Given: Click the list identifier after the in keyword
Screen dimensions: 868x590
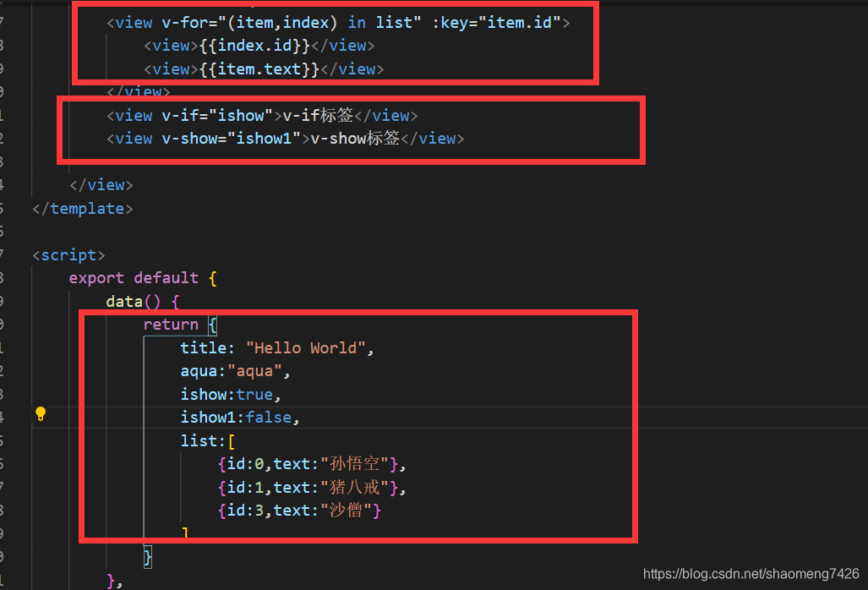Looking at the screenshot, I should 394,23.
